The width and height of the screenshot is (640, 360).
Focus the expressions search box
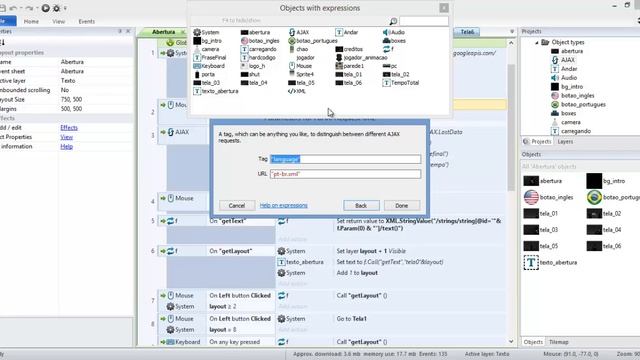coord(424,21)
